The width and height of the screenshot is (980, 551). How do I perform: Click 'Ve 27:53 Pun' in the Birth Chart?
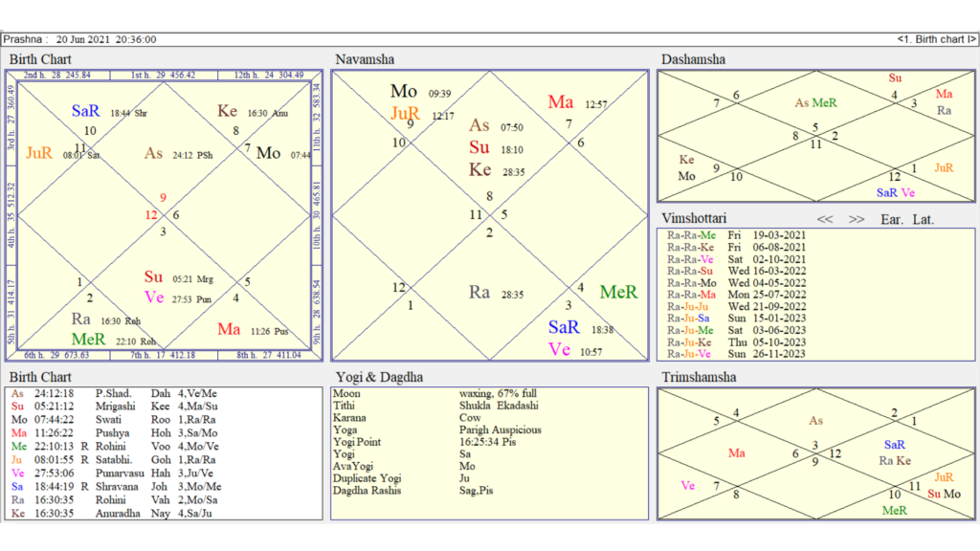pyautogui.click(x=178, y=298)
